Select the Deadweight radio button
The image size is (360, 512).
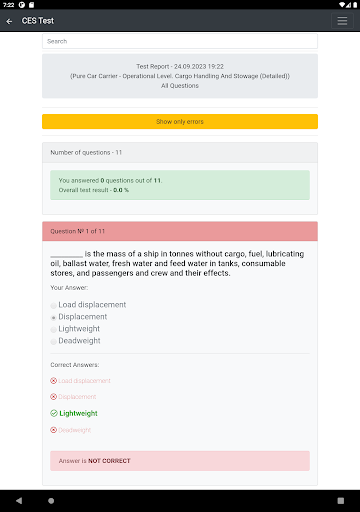coord(53,341)
